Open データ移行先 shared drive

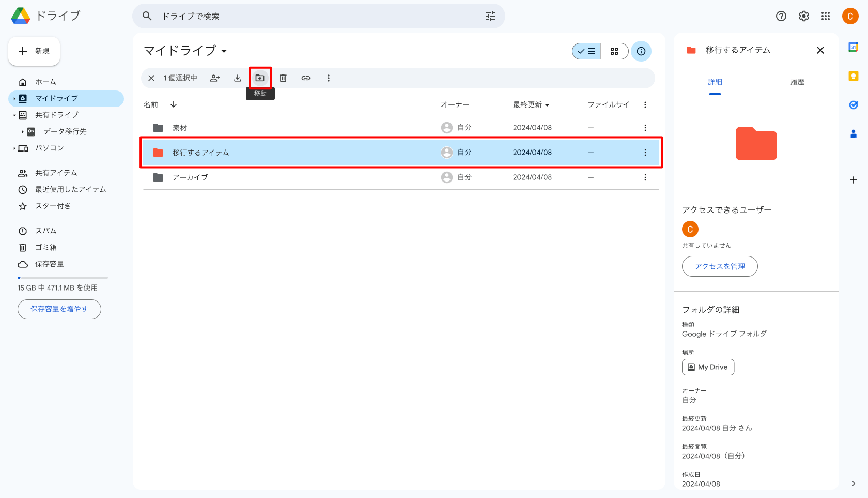65,132
